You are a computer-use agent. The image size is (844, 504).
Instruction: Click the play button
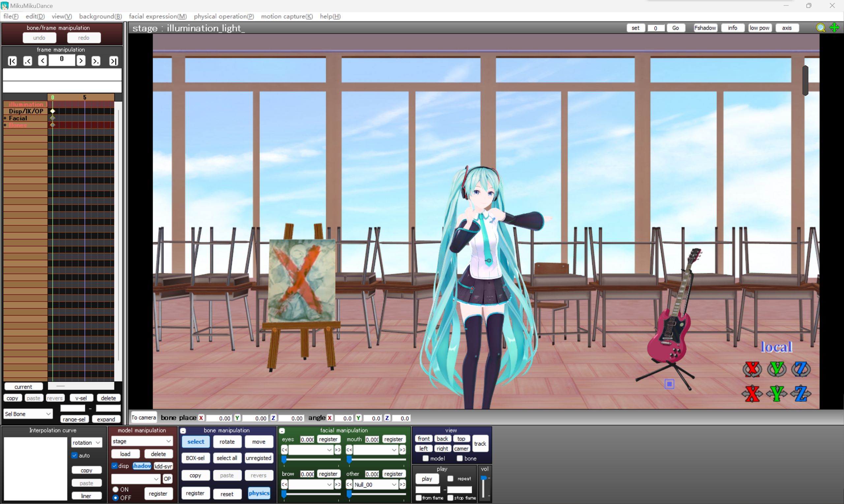[x=427, y=479]
